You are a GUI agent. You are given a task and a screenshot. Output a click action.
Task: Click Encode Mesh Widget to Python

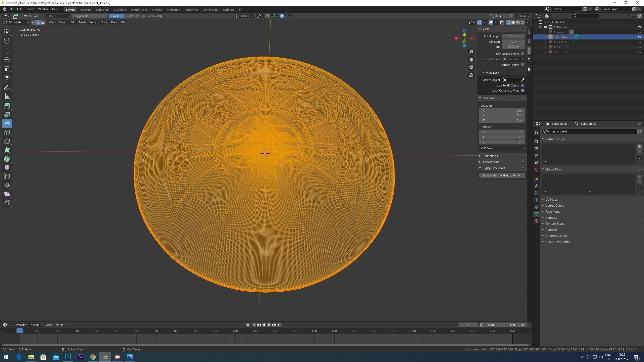tap(502, 175)
